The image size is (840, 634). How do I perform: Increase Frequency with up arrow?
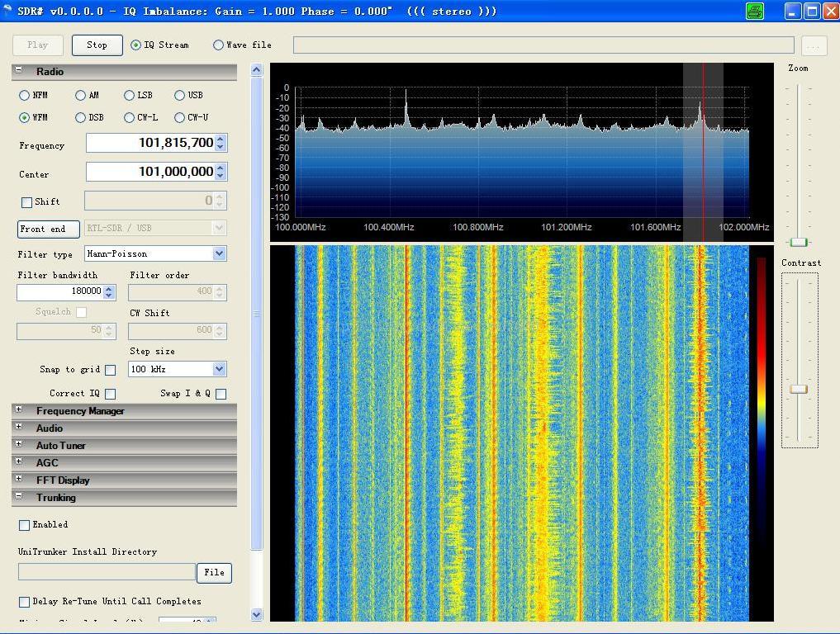coord(221,139)
